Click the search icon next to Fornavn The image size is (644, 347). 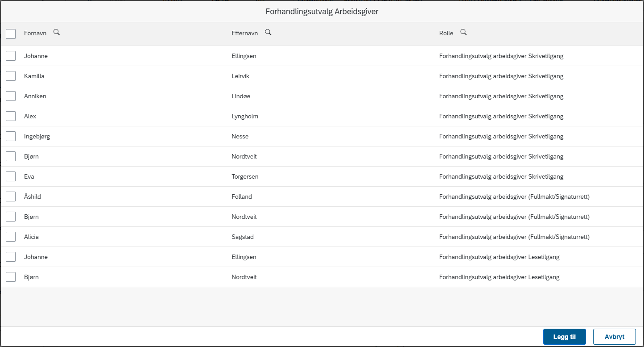point(57,33)
